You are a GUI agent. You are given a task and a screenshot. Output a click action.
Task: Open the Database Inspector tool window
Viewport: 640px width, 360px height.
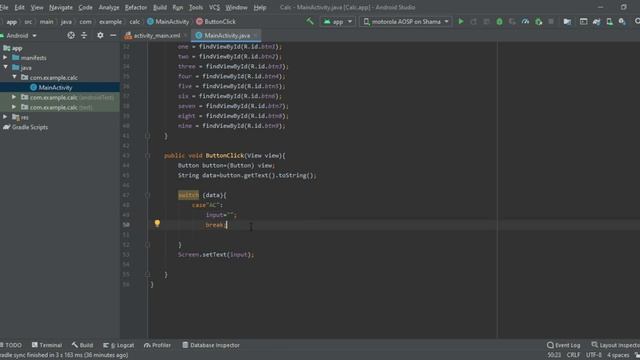tap(211, 345)
